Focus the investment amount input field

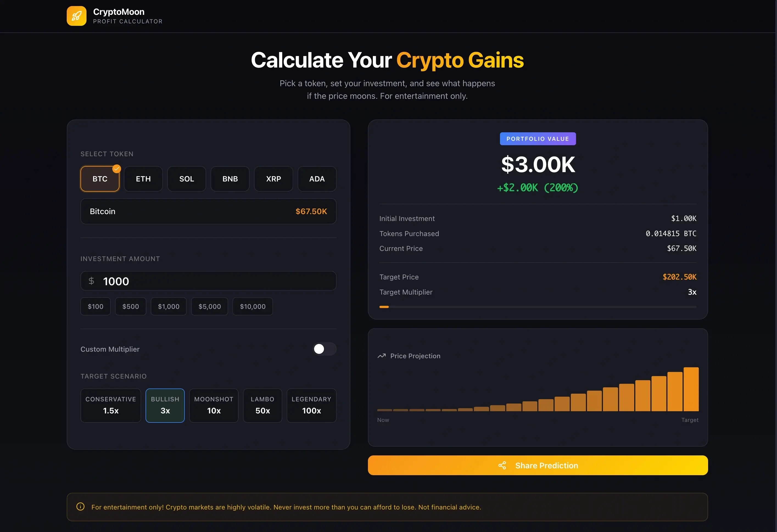208,281
